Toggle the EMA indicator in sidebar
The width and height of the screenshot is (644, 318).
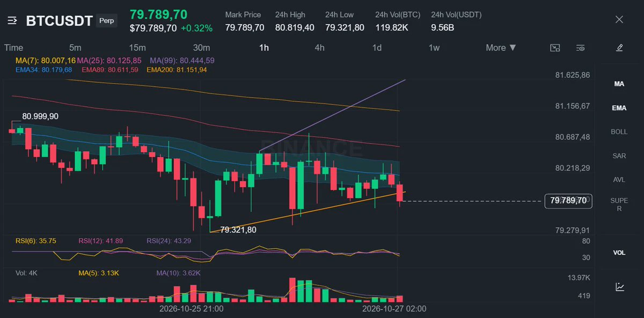pyautogui.click(x=619, y=108)
